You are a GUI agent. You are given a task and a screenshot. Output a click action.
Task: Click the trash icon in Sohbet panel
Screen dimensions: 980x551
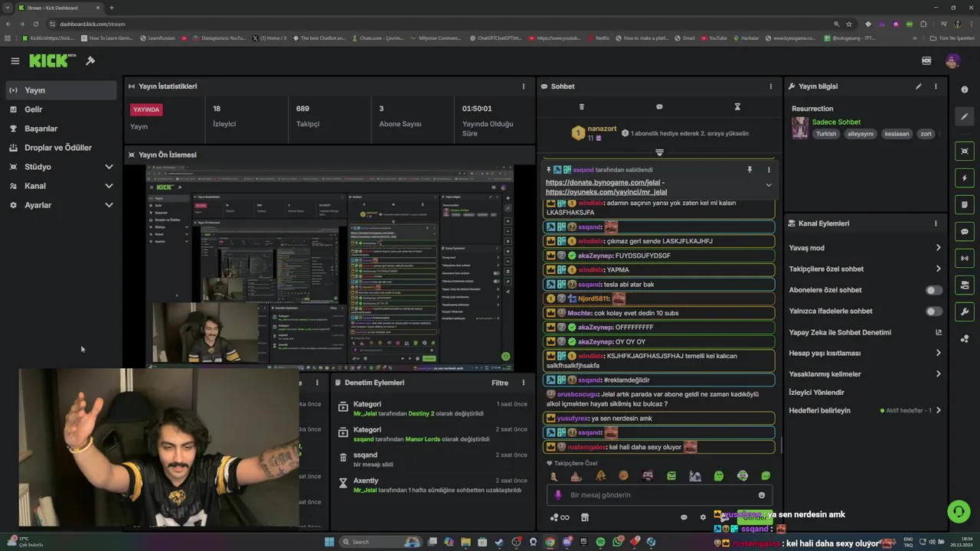click(581, 106)
